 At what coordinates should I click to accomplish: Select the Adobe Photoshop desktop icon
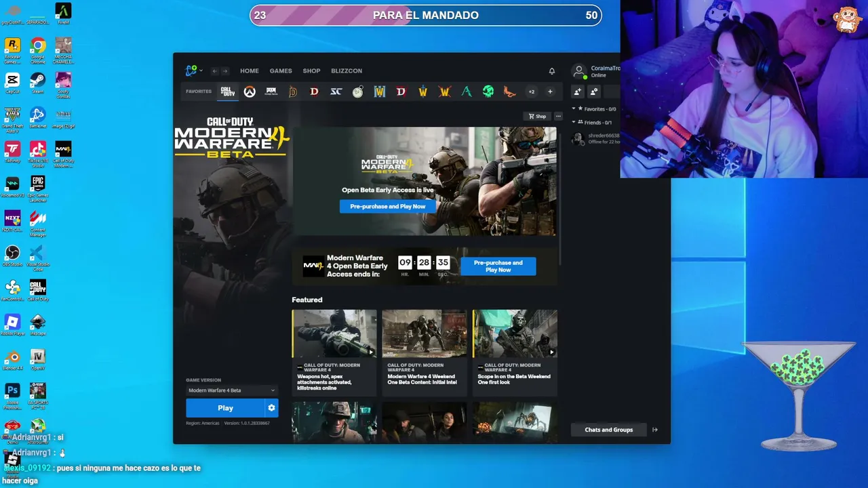(x=12, y=396)
